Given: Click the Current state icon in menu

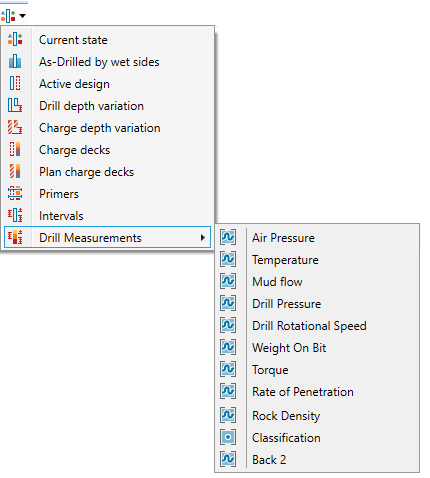Looking at the screenshot, I should [x=15, y=39].
